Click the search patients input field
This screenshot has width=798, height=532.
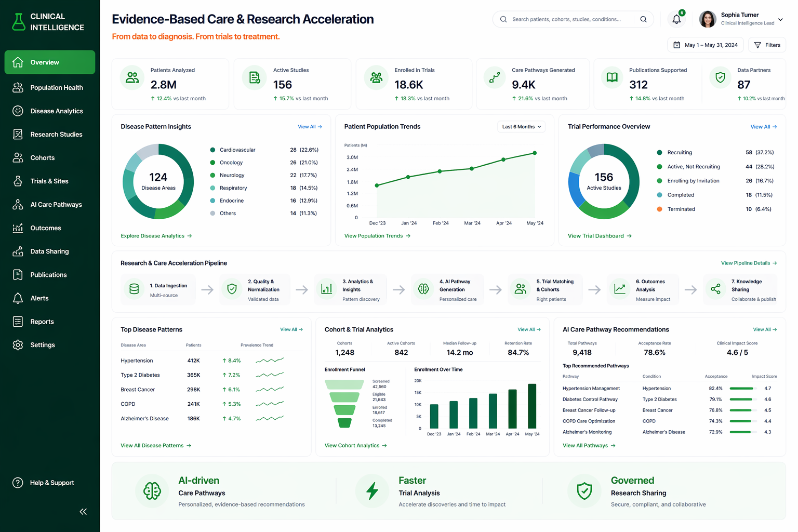[x=573, y=19]
